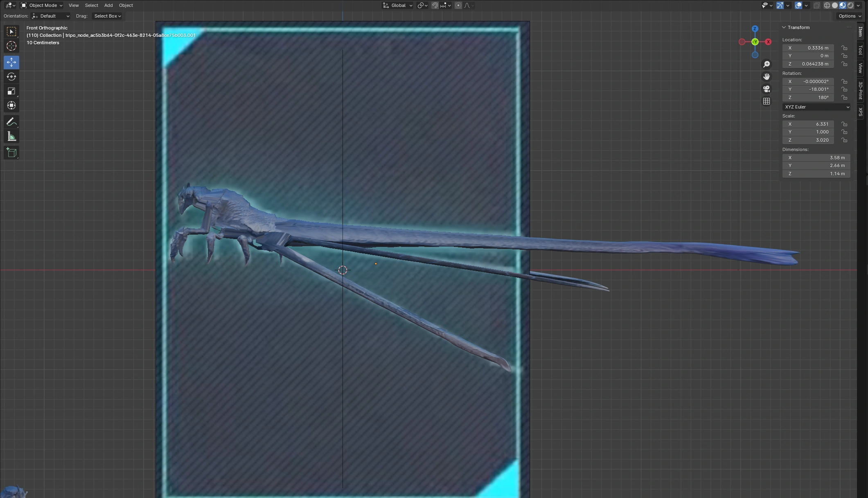Toggle viewport overlays off
868x498 pixels.
[x=798, y=5]
